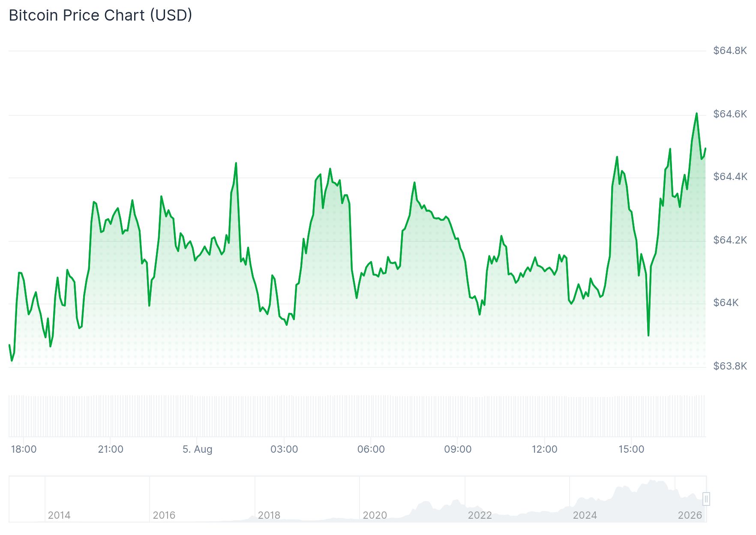
Task: Click the range navigator handle near 2026
Action: pyautogui.click(x=706, y=499)
